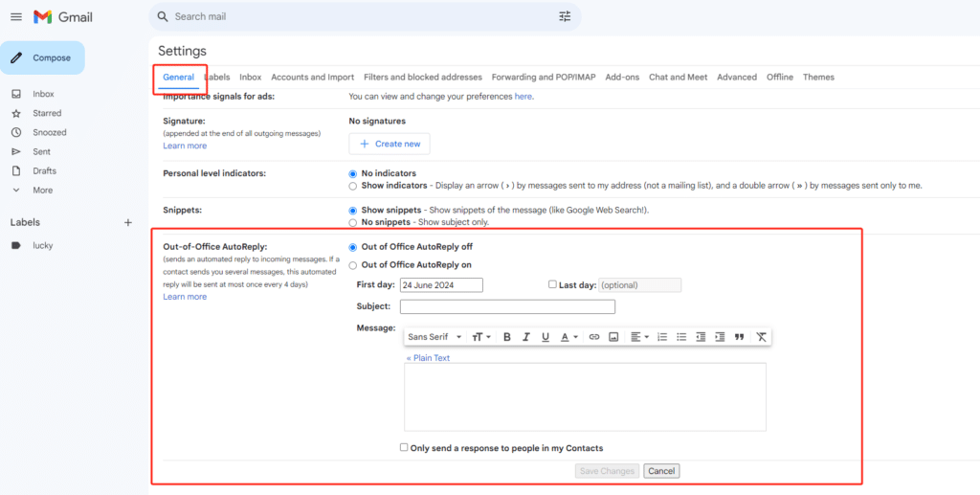Expand the text alignment dropdown
This screenshot has width=980, height=495.
click(x=639, y=337)
